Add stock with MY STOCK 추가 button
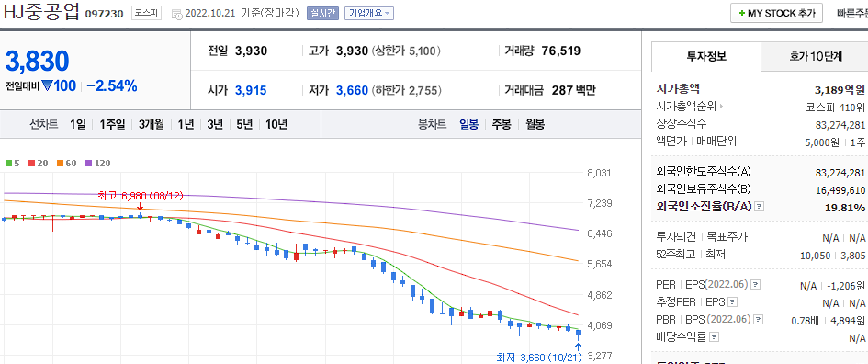The height and width of the screenshot is (364, 868). (x=776, y=13)
